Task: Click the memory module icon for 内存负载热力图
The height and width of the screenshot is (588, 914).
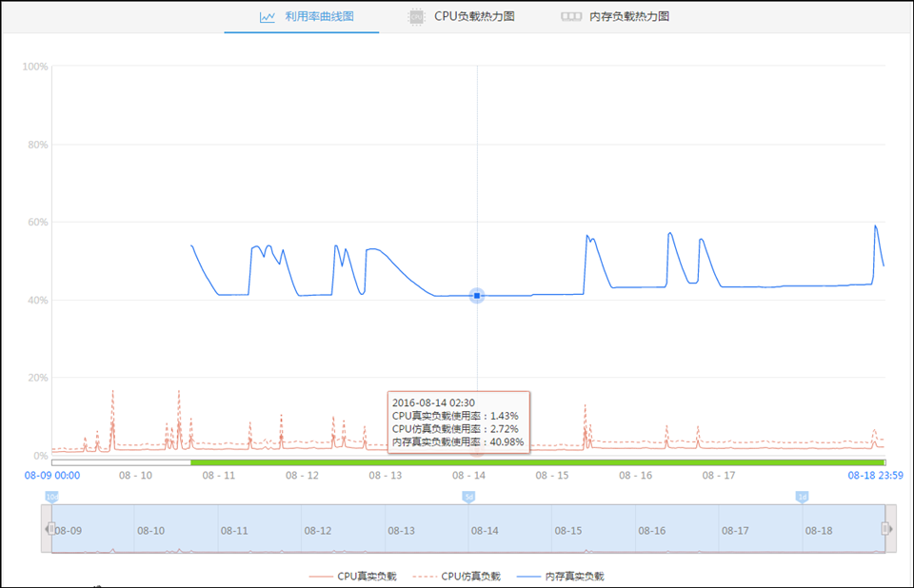Action: coord(571,16)
